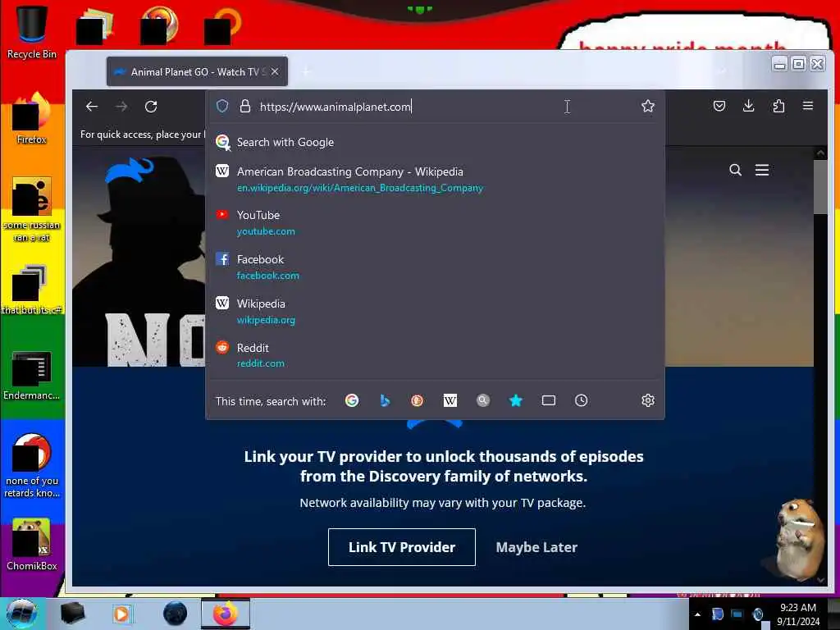Click the padlock site security icon
Screen dimensions: 840x630
(x=244, y=106)
